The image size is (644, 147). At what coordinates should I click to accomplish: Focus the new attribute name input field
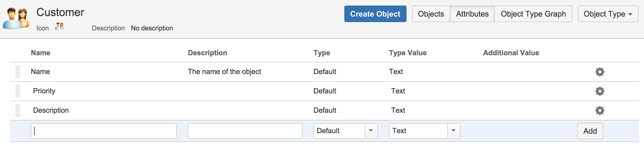[104, 131]
